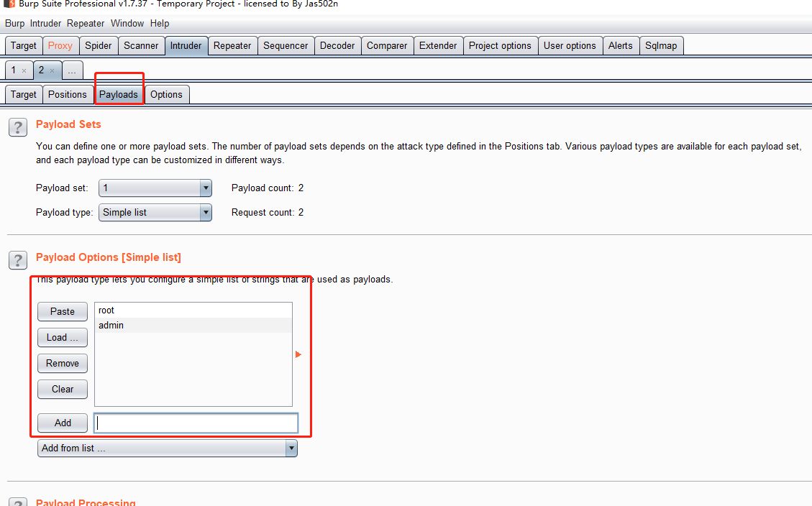
Task: Switch to the main Repeater tab
Action: coord(232,45)
